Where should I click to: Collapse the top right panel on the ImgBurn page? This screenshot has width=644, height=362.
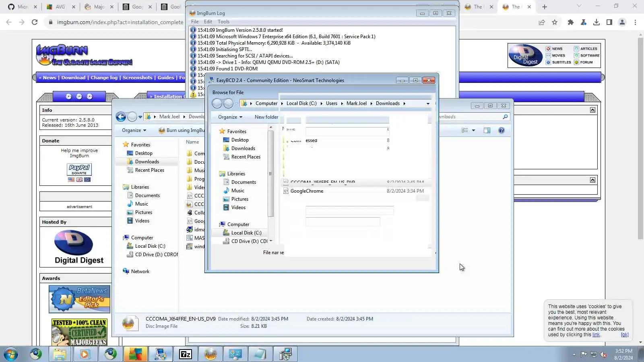[592, 110]
